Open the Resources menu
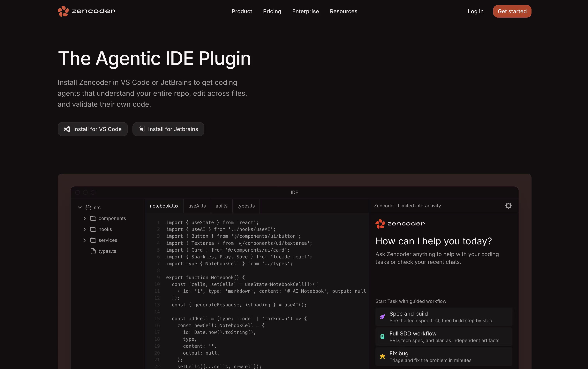 point(343,11)
